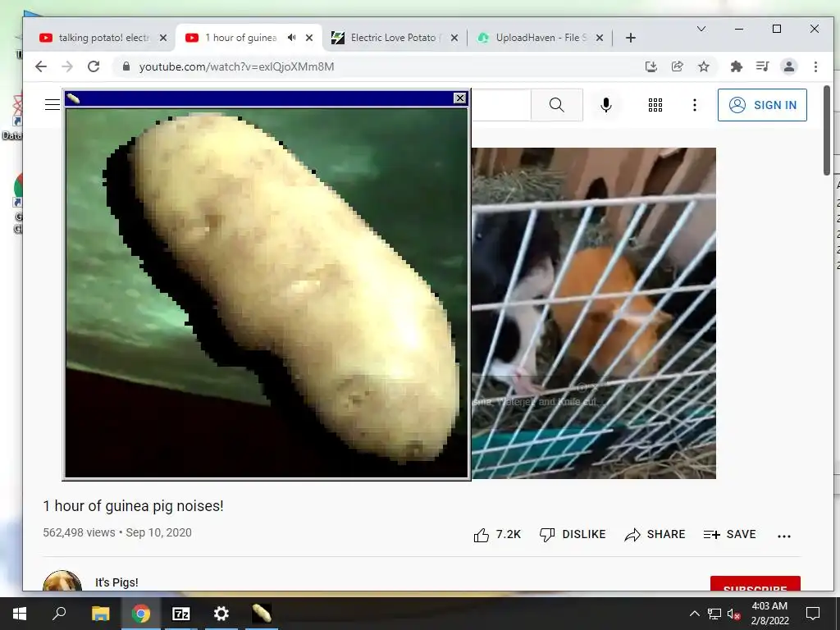Click the SIGN IN button
The image size is (840, 630).
coord(762,105)
